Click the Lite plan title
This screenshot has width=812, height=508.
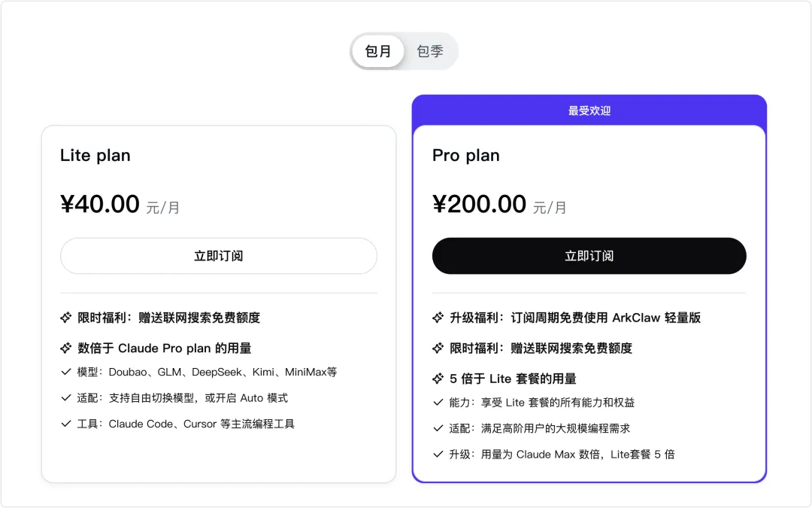(95, 156)
